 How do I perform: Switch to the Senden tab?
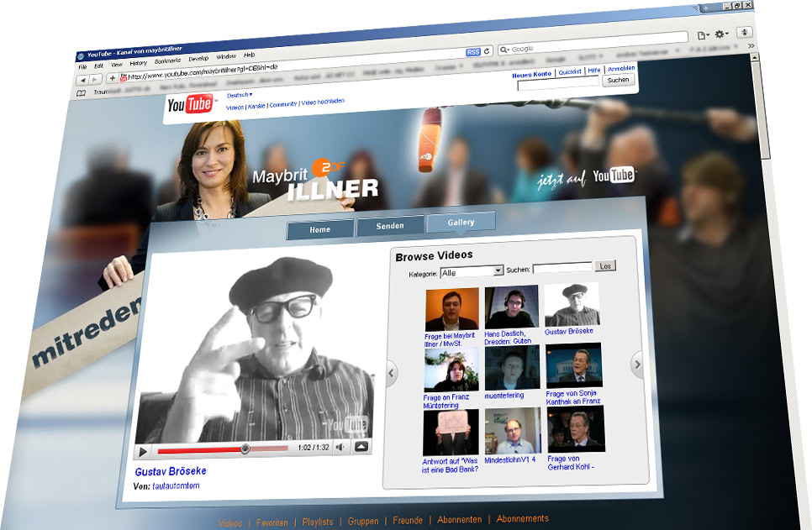point(390,226)
